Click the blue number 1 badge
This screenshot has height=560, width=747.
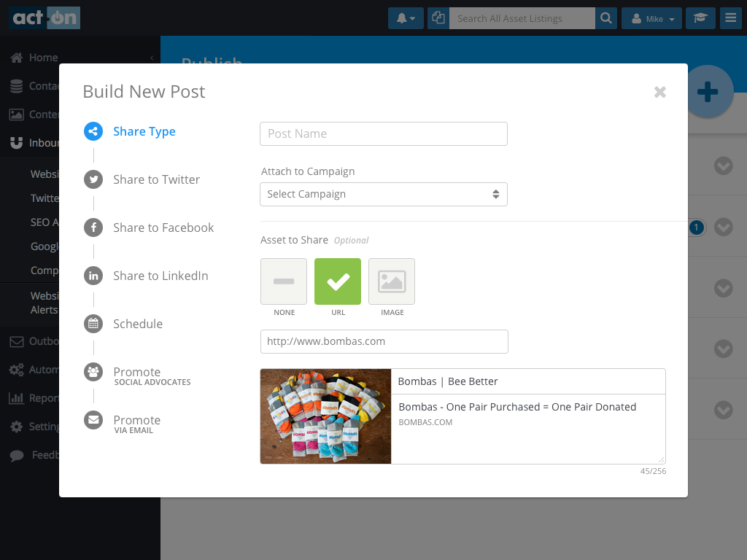pos(696,227)
